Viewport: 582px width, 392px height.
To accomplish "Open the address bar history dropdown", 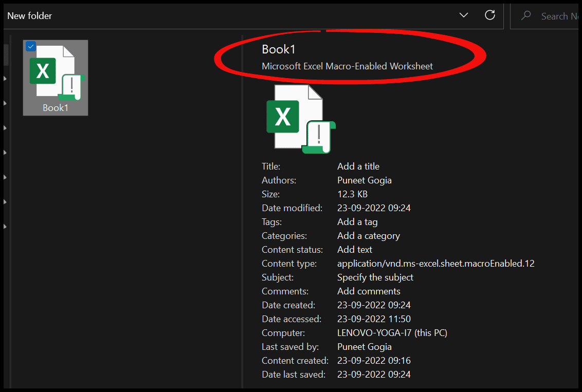I will 463,15.
